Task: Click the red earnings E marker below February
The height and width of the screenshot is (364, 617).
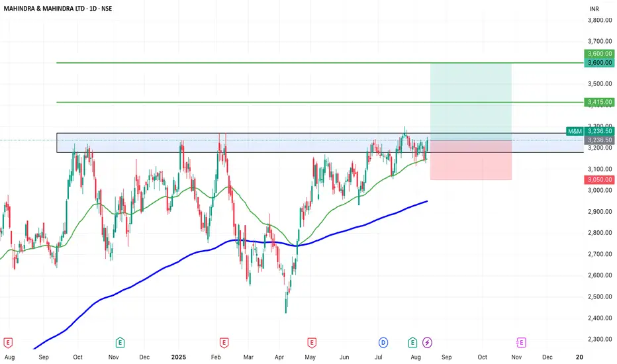Action: [x=224, y=343]
